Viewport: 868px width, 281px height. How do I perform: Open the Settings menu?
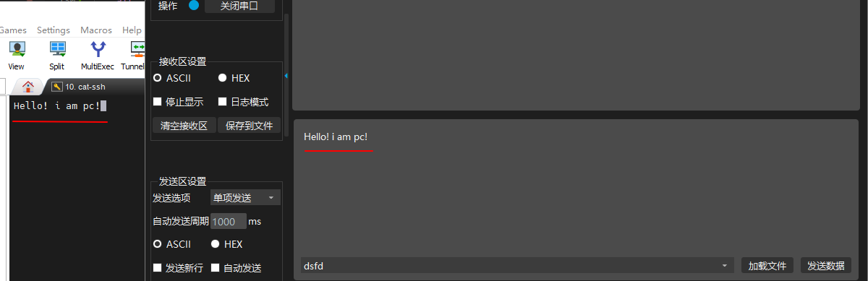[x=54, y=30]
